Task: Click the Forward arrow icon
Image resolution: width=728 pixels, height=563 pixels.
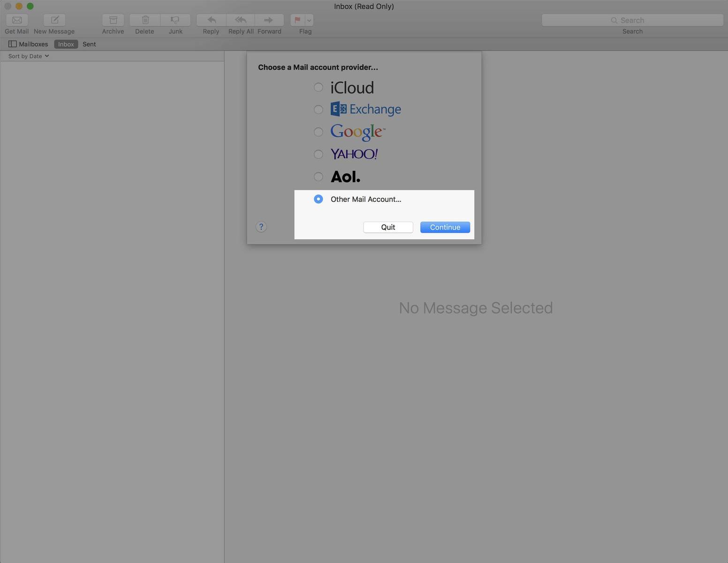Action: coord(269,20)
